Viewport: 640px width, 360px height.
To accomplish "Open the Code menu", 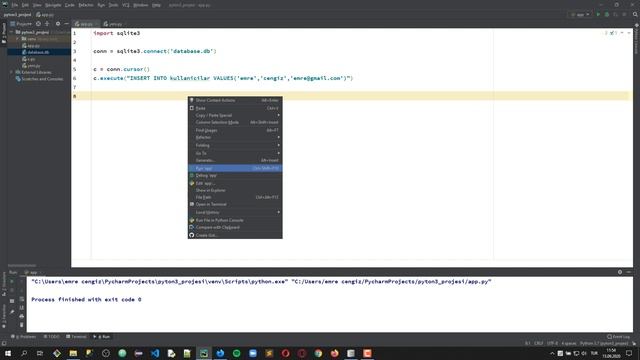I will click(70, 5).
